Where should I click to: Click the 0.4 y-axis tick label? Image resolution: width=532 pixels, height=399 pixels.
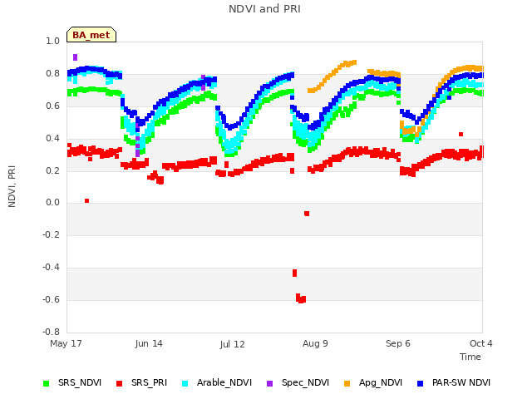[52, 138]
